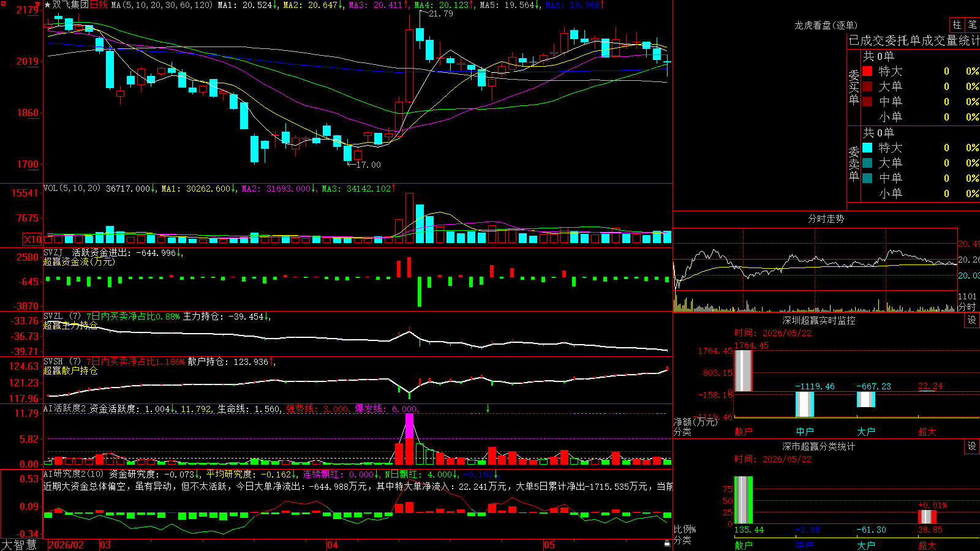Click the 委买单 section label
The width and height of the screenshot is (980, 551).
(854, 87)
